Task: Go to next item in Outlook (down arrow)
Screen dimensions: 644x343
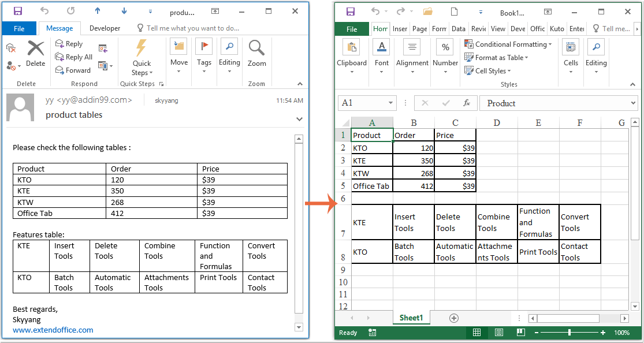Action: (124, 11)
